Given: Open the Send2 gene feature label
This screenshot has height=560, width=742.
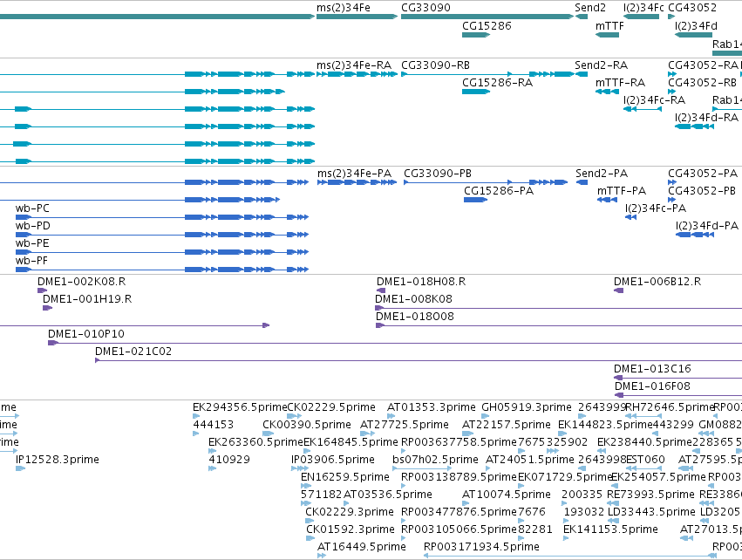Looking at the screenshot, I should (x=590, y=8).
